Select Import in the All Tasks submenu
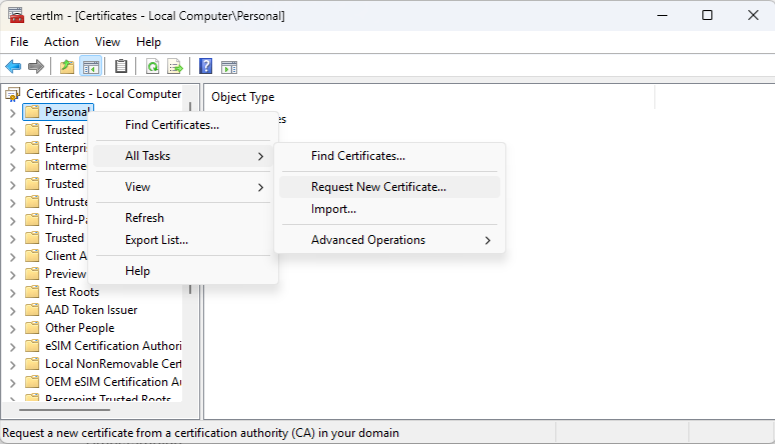Image resolution: width=775 pixels, height=444 pixels. click(333, 209)
